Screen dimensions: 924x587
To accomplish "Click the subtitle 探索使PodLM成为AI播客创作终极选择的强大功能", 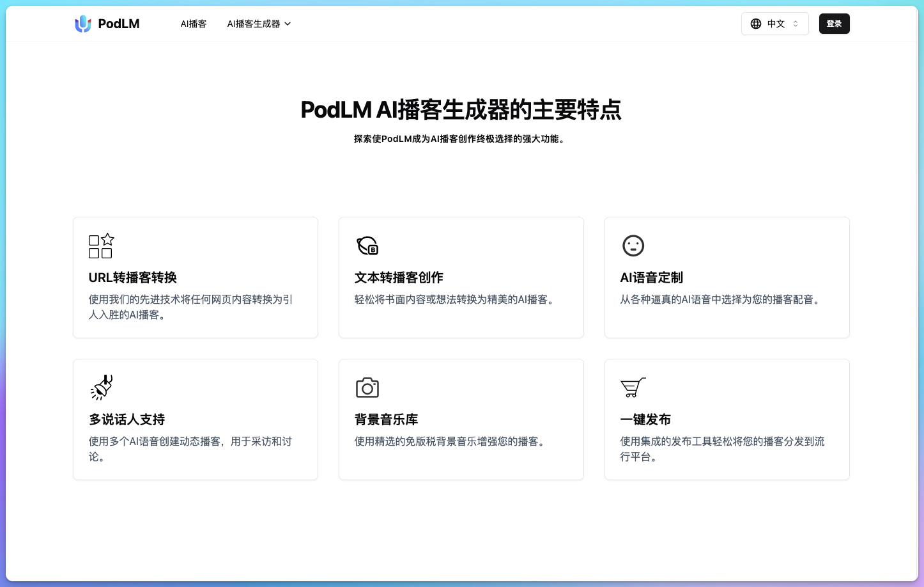I will (x=461, y=139).
